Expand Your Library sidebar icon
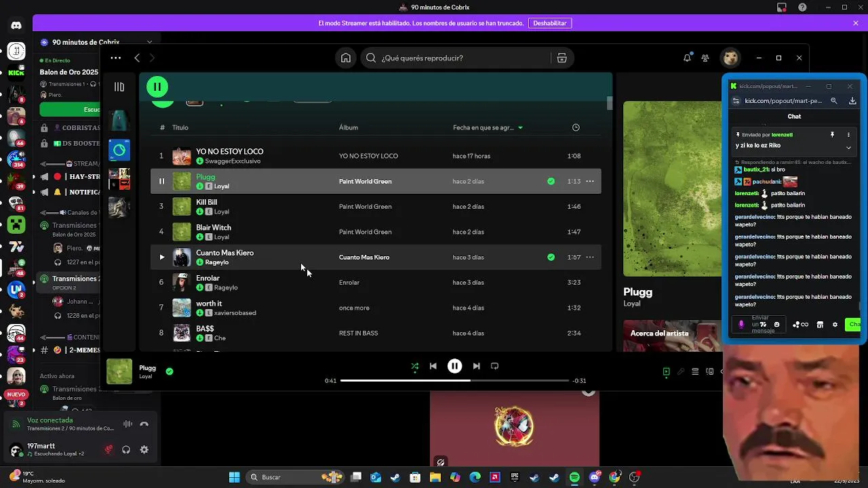Image resolution: width=868 pixels, height=488 pixels. (119, 87)
